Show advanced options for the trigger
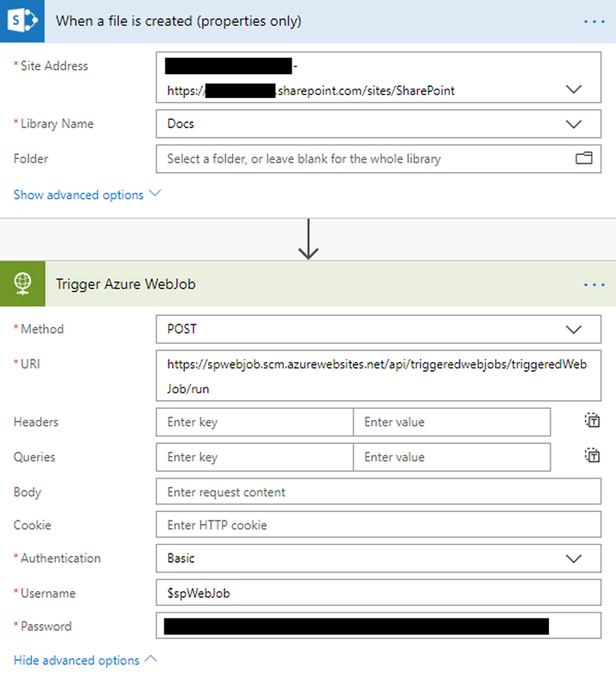Image resolution: width=616 pixels, height=679 pixels. (87, 194)
